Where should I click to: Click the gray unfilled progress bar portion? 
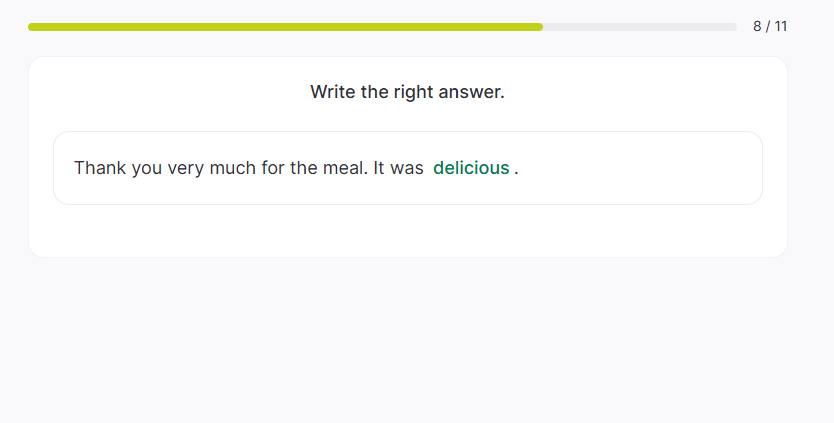[640, 27]
